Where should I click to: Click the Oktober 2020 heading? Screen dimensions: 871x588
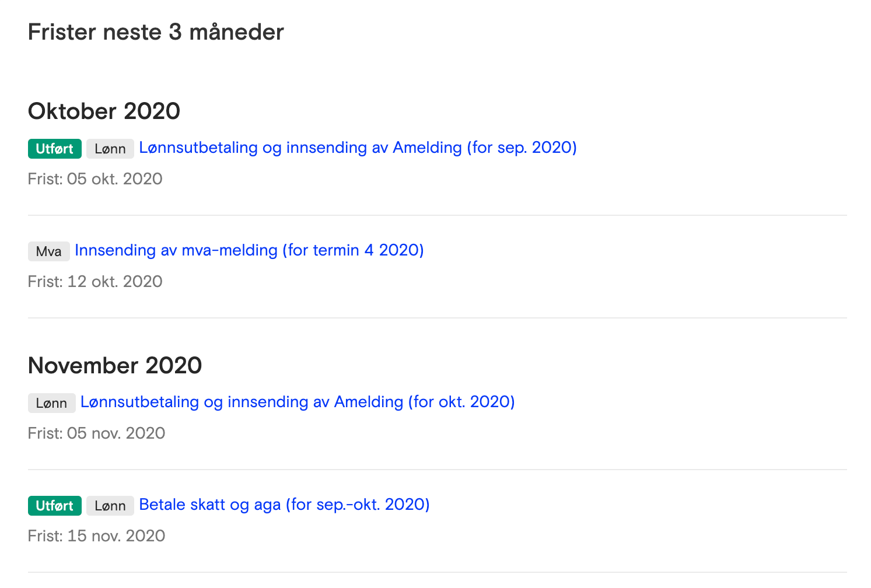(104, 111)
